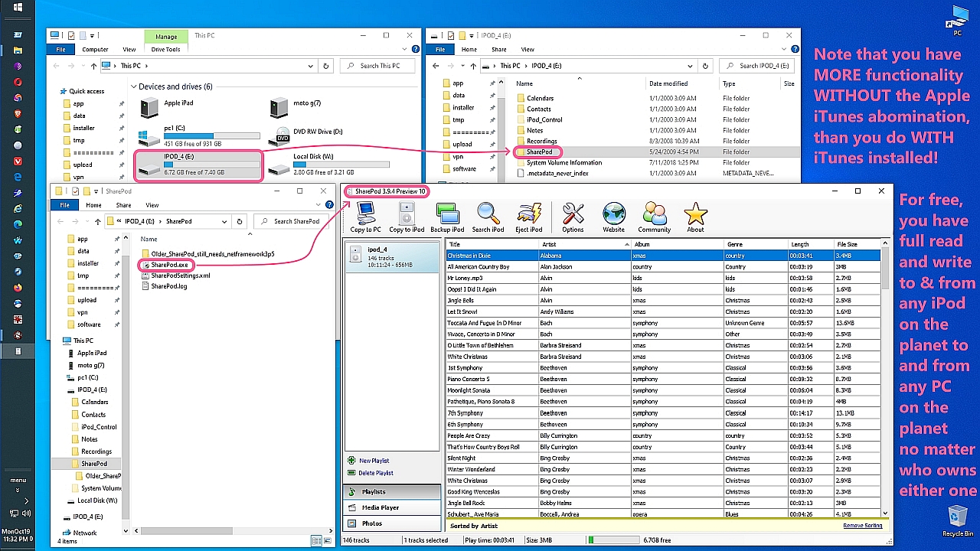Select SharePodSettings.xml file

pos(175,275)
